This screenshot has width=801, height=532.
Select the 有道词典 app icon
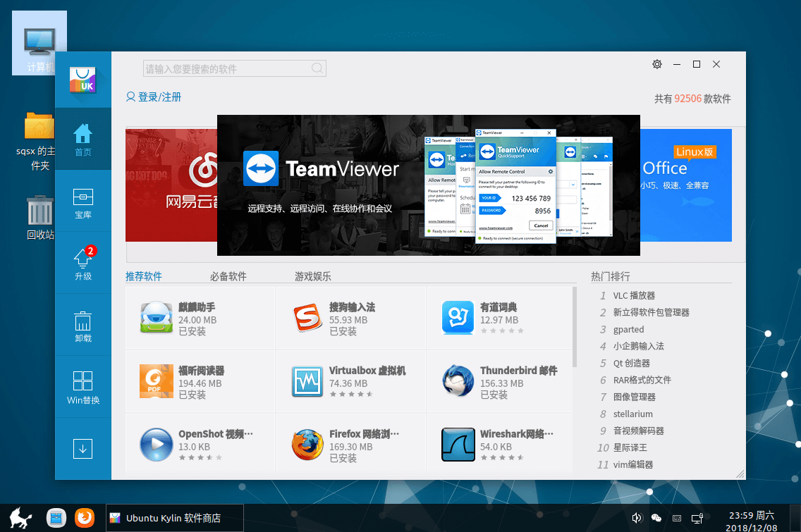click(x=458, y=318)
